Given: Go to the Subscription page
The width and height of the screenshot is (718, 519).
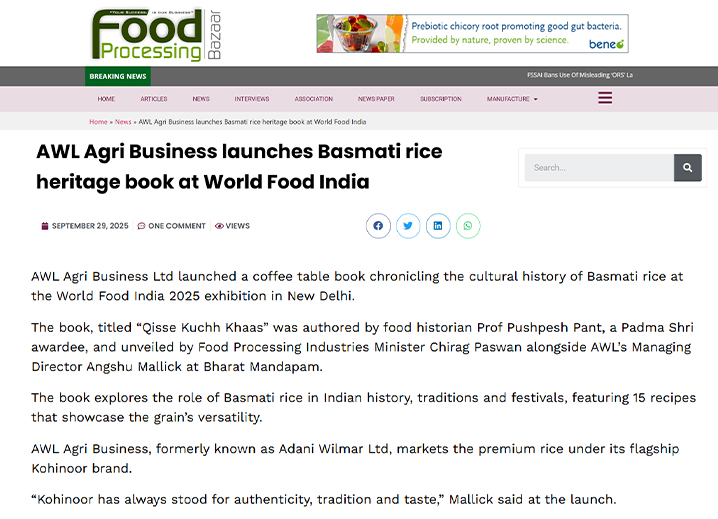Looking at the screenshot, I should (x=440, y=99).
